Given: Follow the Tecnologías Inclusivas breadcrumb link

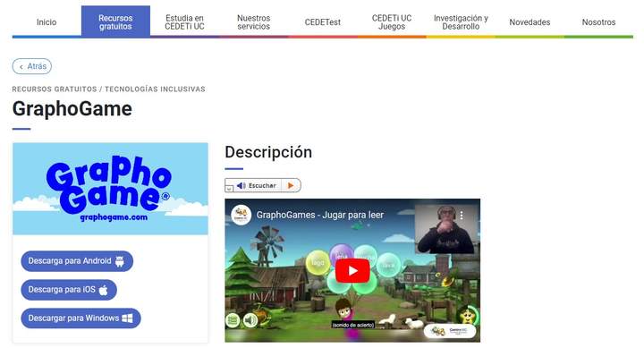Looking at the screenshot, I should 155,89.
